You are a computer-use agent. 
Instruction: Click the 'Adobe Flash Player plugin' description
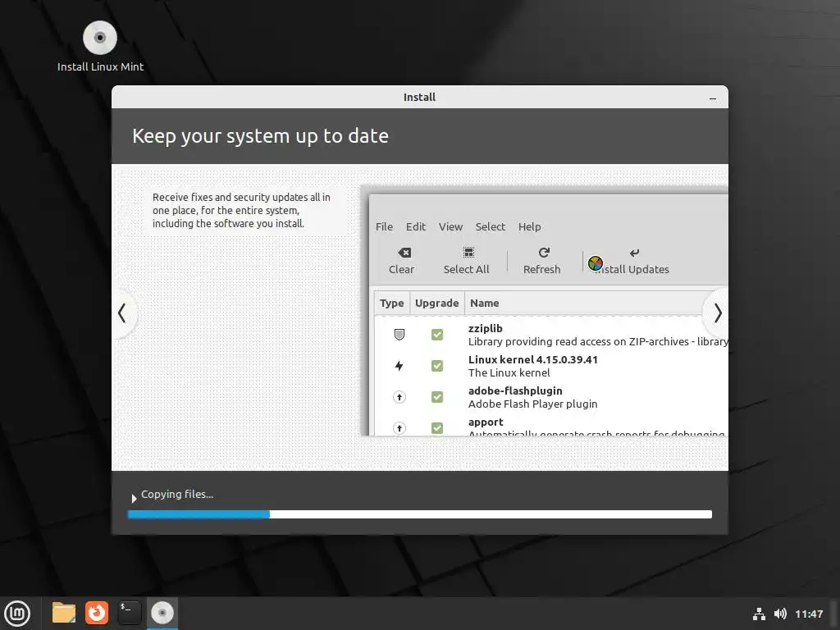click(x=532, y=404)
